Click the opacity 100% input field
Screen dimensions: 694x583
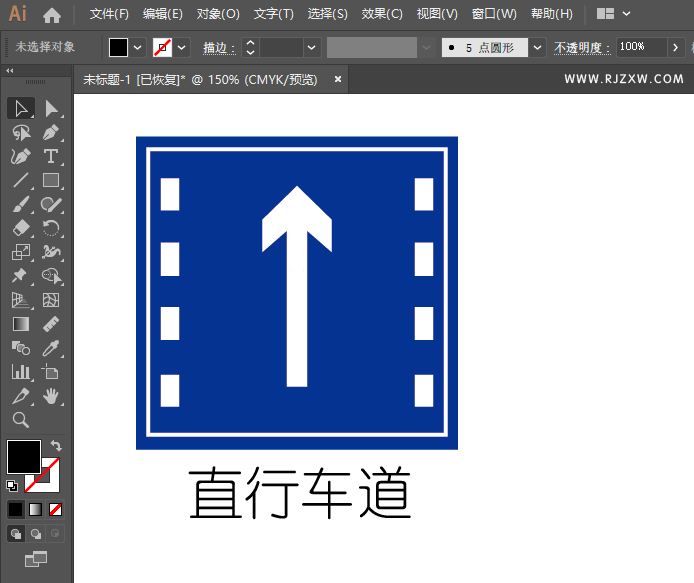[x=641, y=47]
